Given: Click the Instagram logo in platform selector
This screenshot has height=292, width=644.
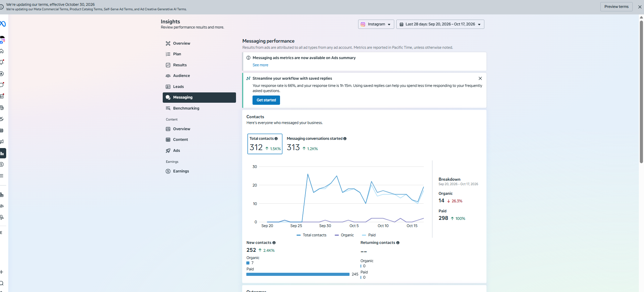Looking at the screenshot, I should pos(363,24).
